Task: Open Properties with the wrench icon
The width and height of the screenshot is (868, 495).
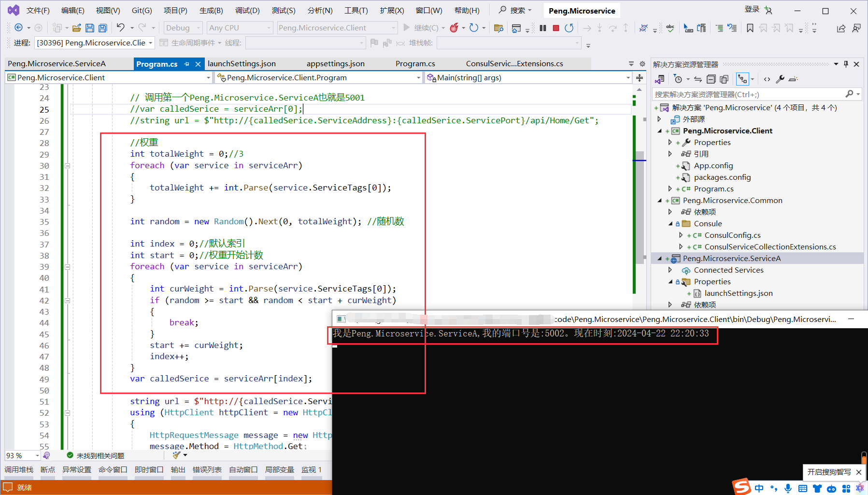Action: 780,79
